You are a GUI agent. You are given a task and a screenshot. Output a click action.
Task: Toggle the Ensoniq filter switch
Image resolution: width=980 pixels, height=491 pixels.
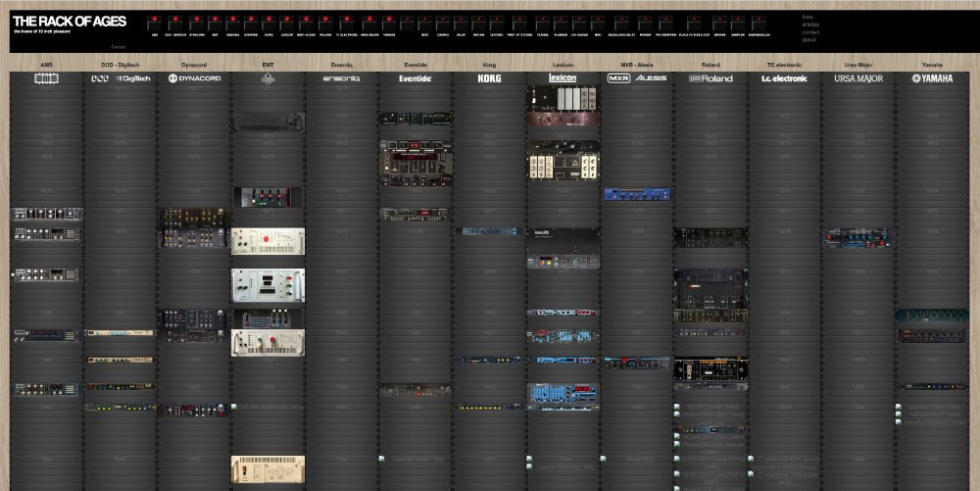click(233, 24)
